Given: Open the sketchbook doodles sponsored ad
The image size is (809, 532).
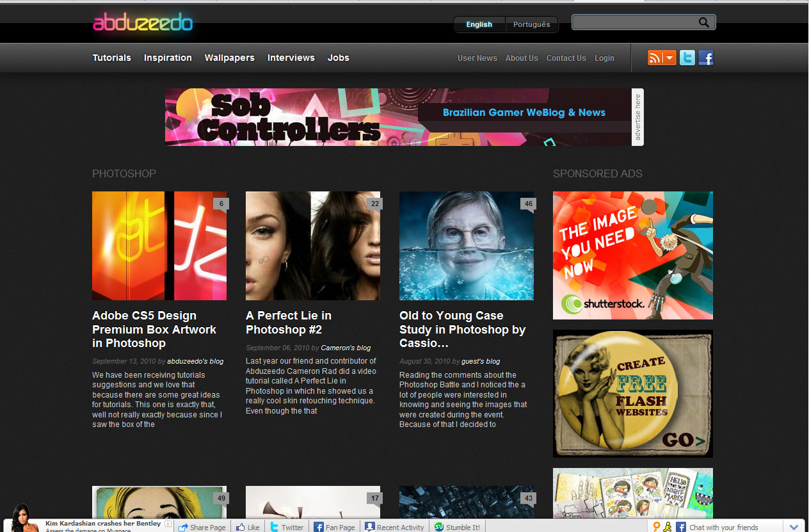Looking at the screenshot, I should (x=633, y=493).
